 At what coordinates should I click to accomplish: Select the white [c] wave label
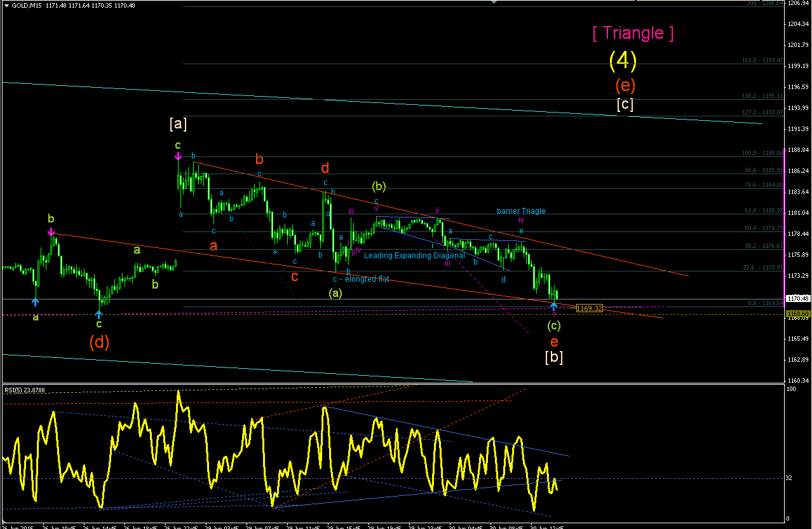625,104
